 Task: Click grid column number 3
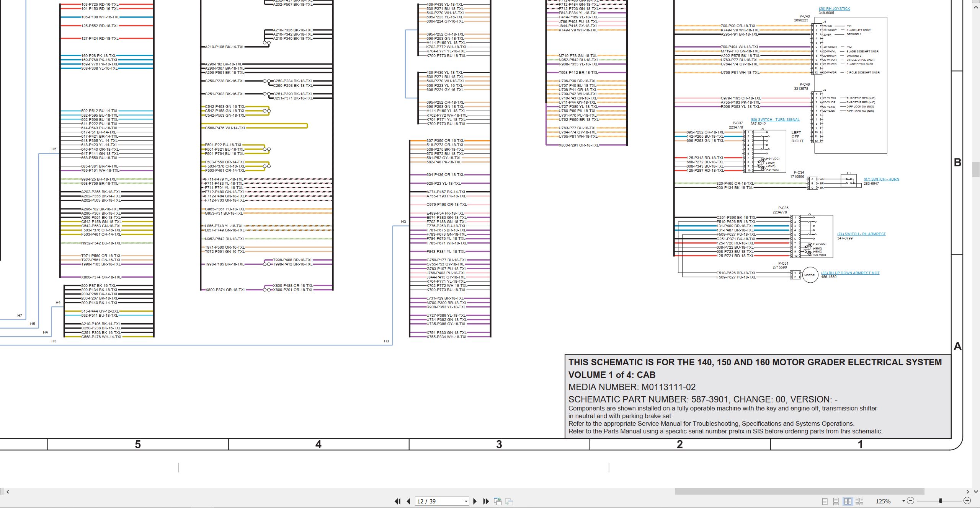coord(499,444)
